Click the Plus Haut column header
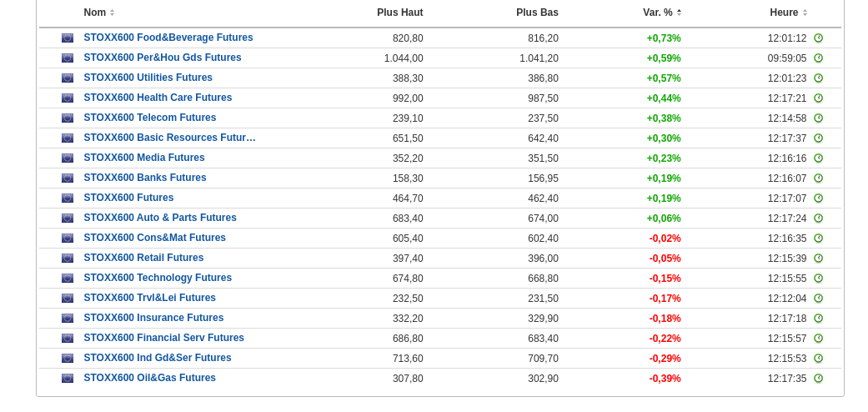 pyautogui.click(x=399, y=13)
